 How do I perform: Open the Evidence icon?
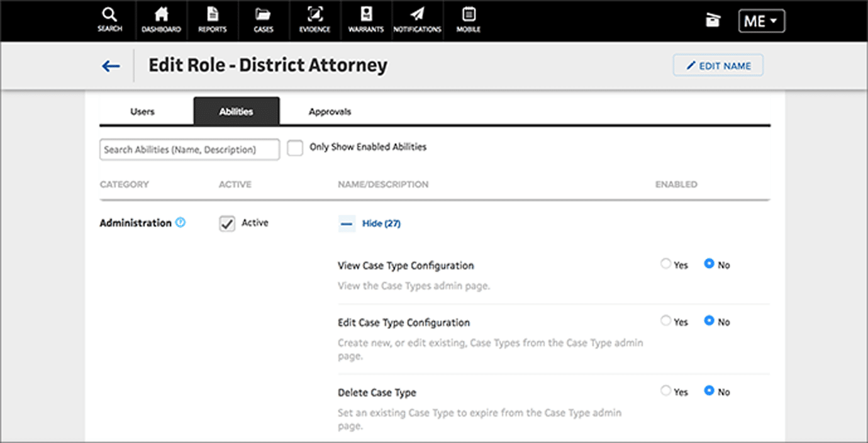click(314, 20)
